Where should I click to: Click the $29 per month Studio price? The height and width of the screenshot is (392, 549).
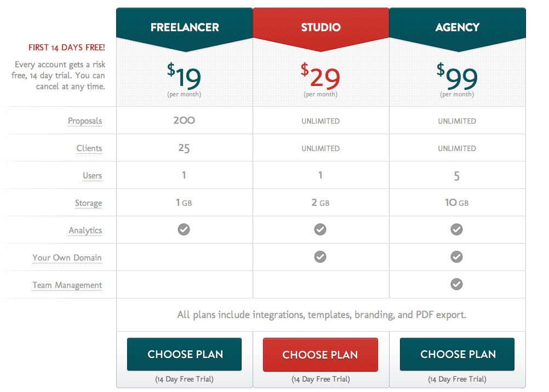click(x=321, y=80)
